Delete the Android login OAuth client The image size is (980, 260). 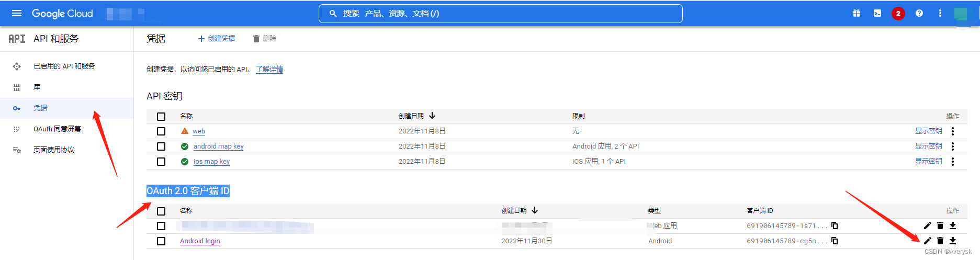tap(940, 241)
